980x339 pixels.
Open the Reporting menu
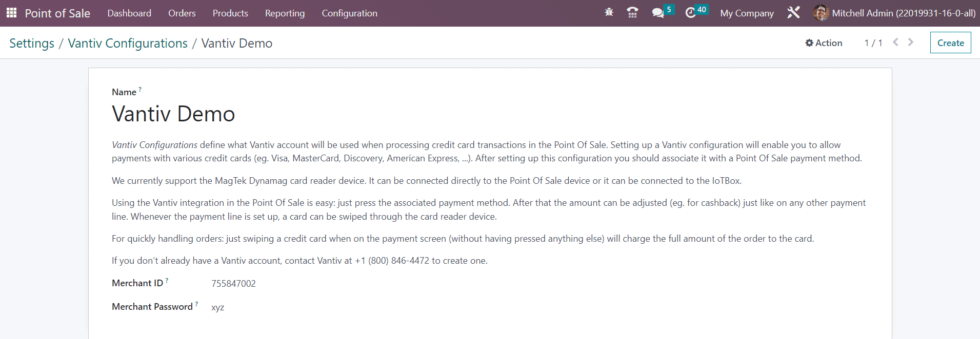pos(285,13)
